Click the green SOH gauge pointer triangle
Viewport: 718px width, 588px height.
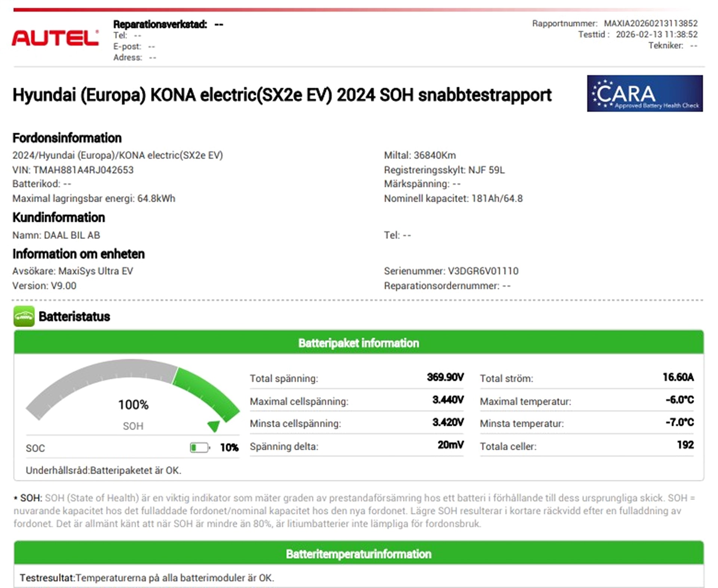pyautogui.click(x=214, y=426)
